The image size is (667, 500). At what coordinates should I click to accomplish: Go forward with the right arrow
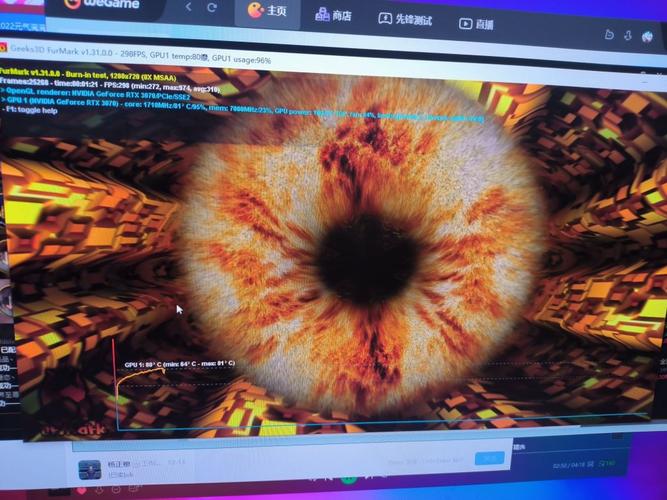[214, 9]
